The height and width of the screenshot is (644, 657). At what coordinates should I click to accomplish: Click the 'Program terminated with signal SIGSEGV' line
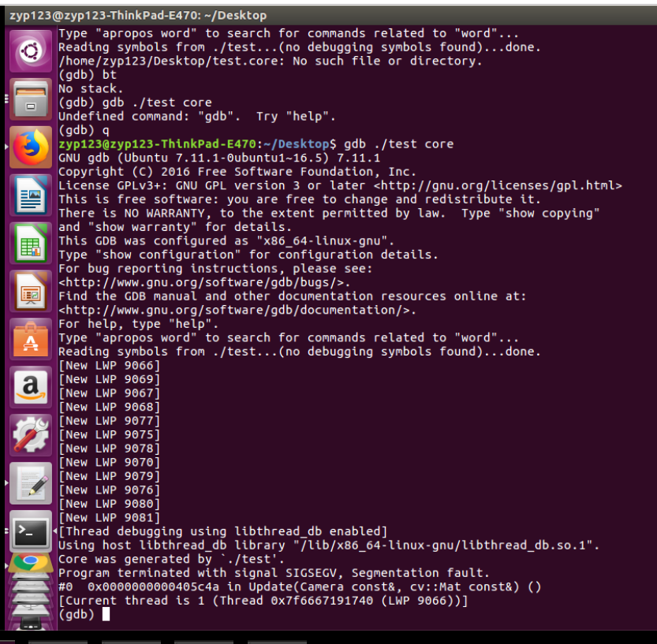274,573
